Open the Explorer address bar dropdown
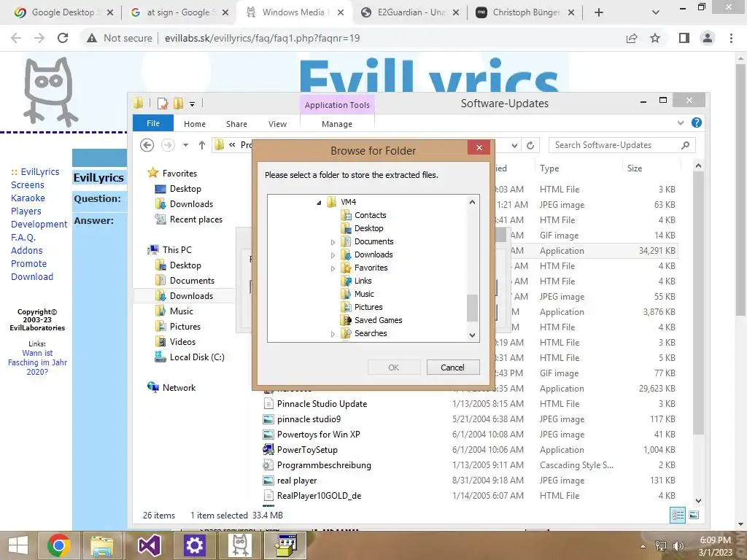Screen dimensions: 747x560 [x=514, y=145]
